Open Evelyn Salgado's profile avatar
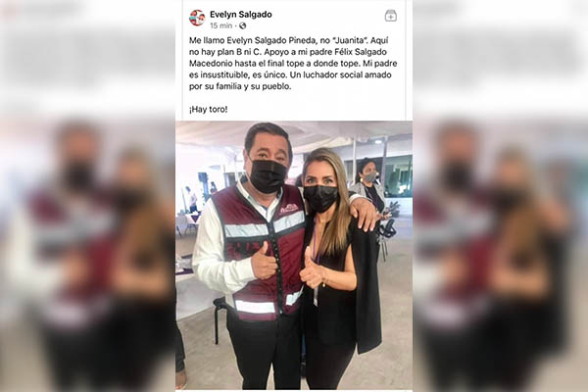588x392 pixels. 197,18
